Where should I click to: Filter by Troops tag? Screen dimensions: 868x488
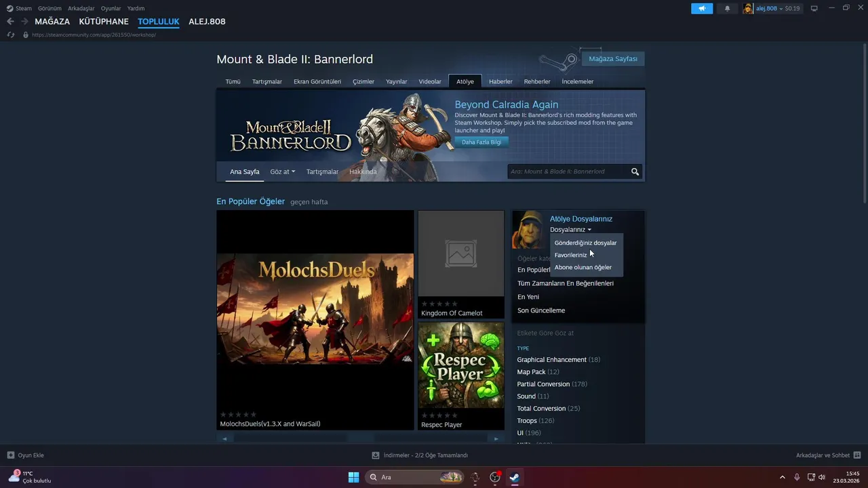click(527, 421)
